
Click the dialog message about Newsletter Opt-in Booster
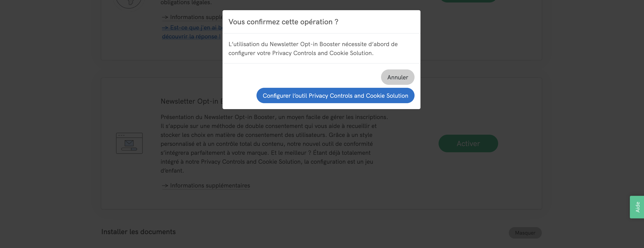point(313,49)
